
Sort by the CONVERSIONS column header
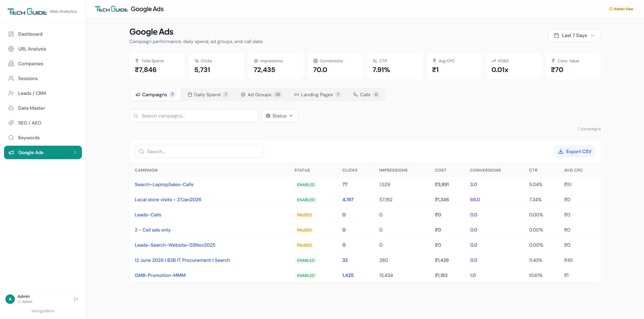[485, 170]
